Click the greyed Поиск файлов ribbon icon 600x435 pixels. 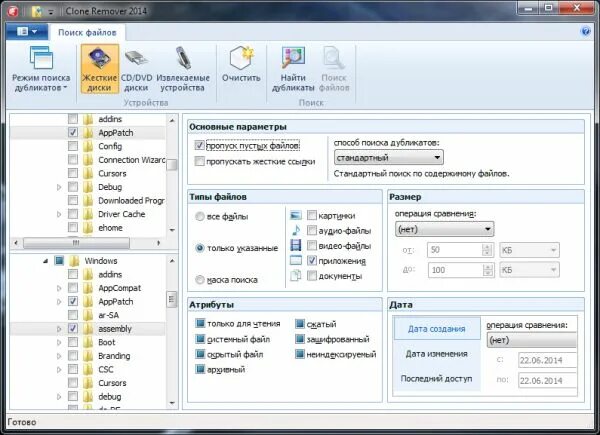tap(334, 69)
